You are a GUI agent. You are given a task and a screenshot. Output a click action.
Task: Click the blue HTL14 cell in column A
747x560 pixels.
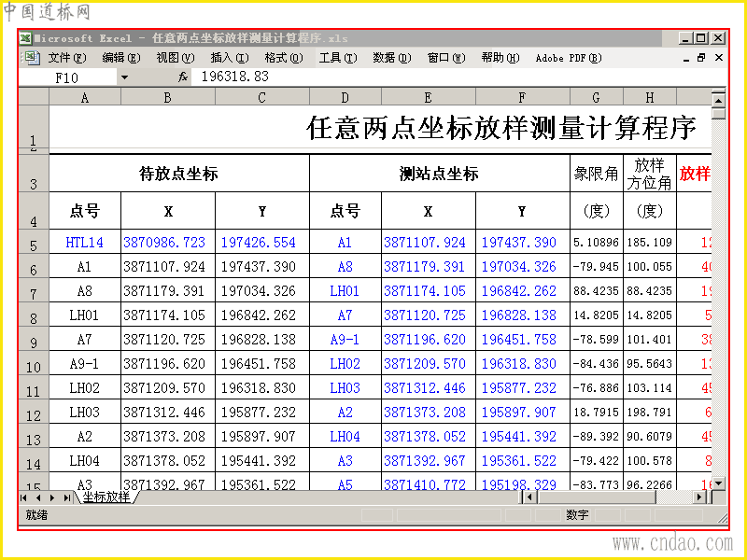pyautogui.click(x=84, y=242)
